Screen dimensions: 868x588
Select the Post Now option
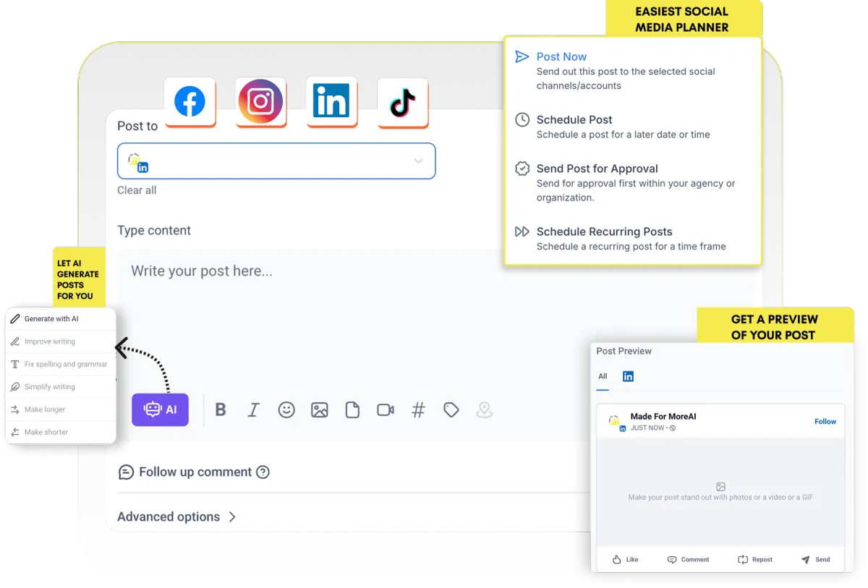561,56
